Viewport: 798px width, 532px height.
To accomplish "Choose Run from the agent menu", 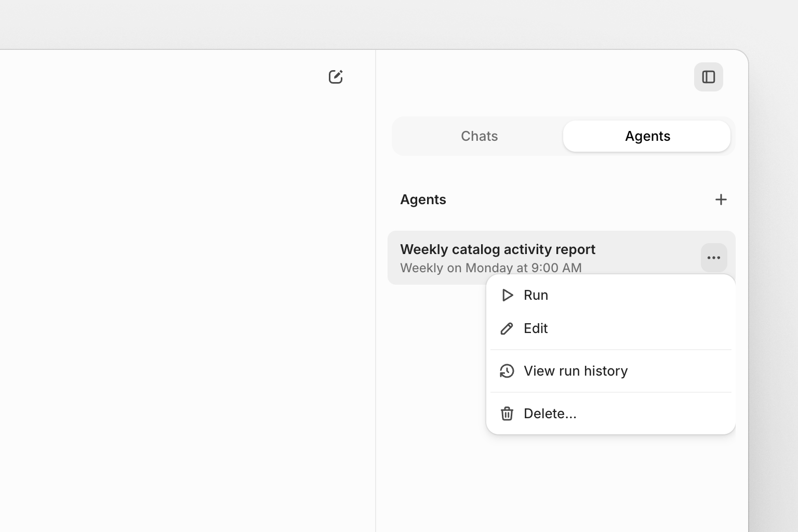I will 536,295.
